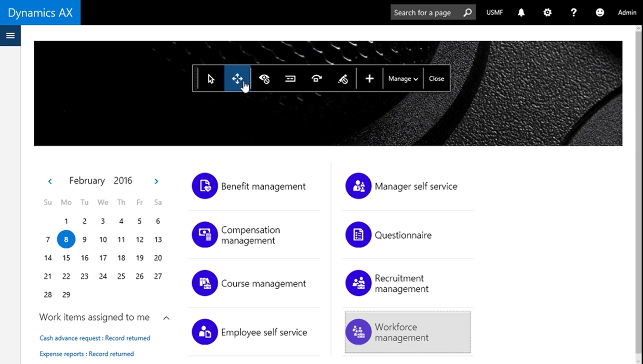Open the Workforce management tile
This screenshot has width=643, height=364.
408,332
